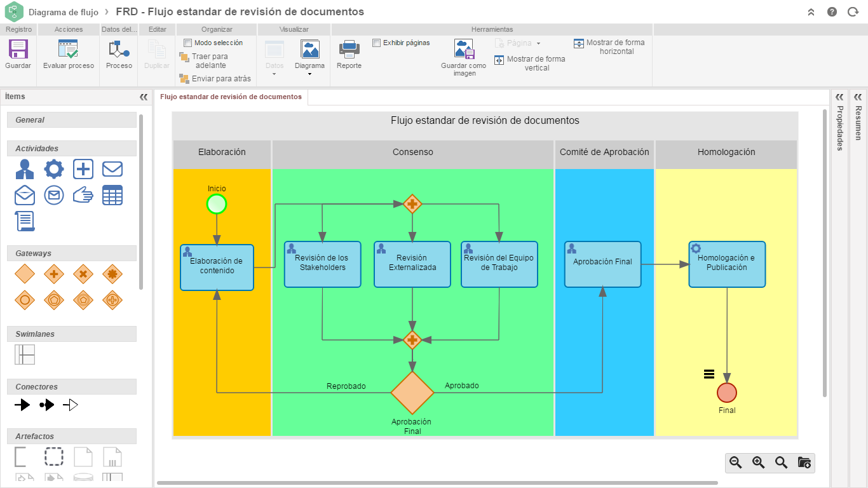The width and height of the screenshot is (868, 488).
Task: Select the parallel gateway plus icon
Action: (54, 274)
